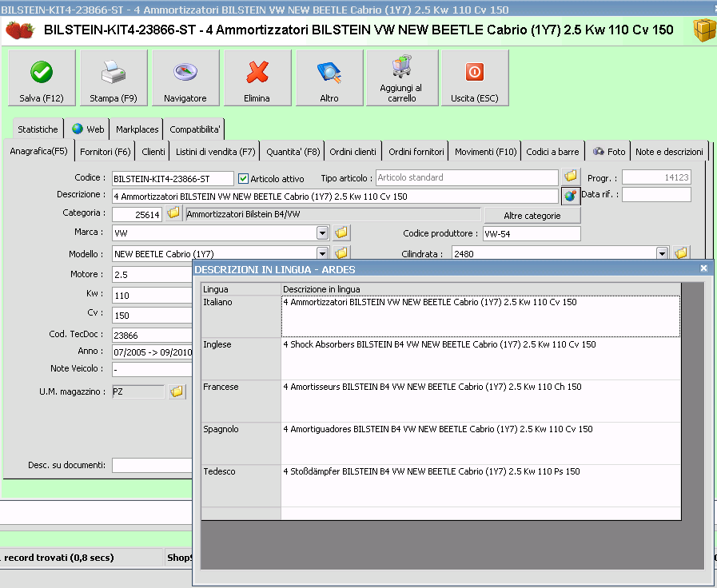717x588 pixels.
Task: Click the yellow package box icon in the header
Action: 704,30
